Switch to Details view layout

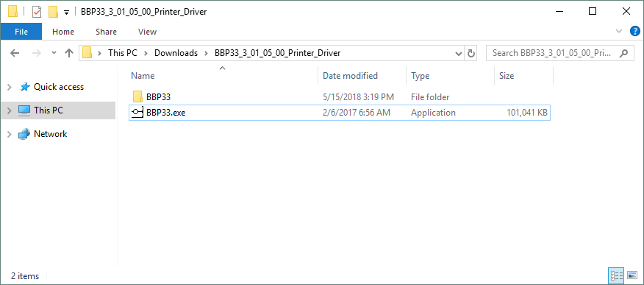click(x=617, y=275)
